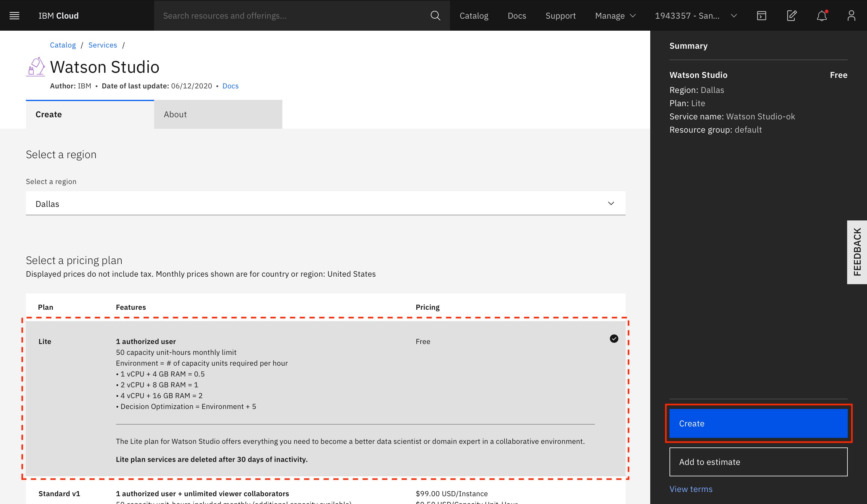Click the IBM Cloud home logo
Viewport: 867px width, 504px height.
coord(58,15)
